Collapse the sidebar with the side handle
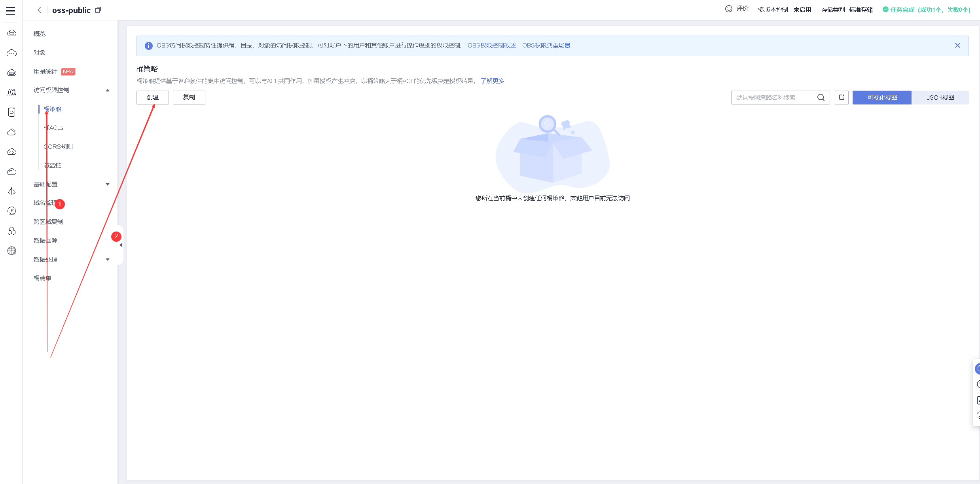This screenshot has width=980, height=484. coord(121,245)
